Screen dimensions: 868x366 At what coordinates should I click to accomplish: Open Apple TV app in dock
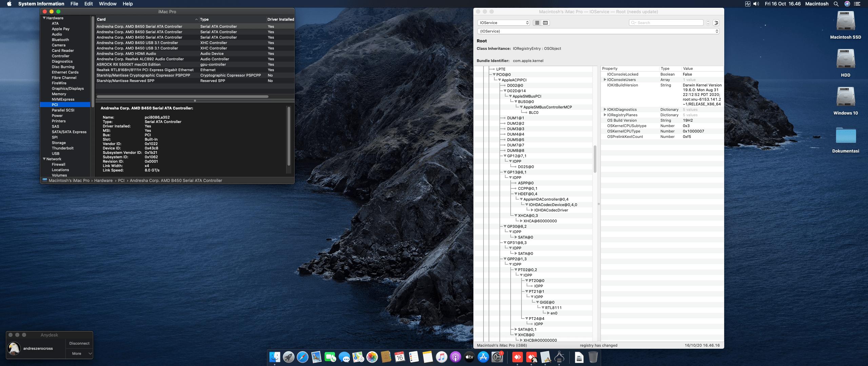coord(469,357)
